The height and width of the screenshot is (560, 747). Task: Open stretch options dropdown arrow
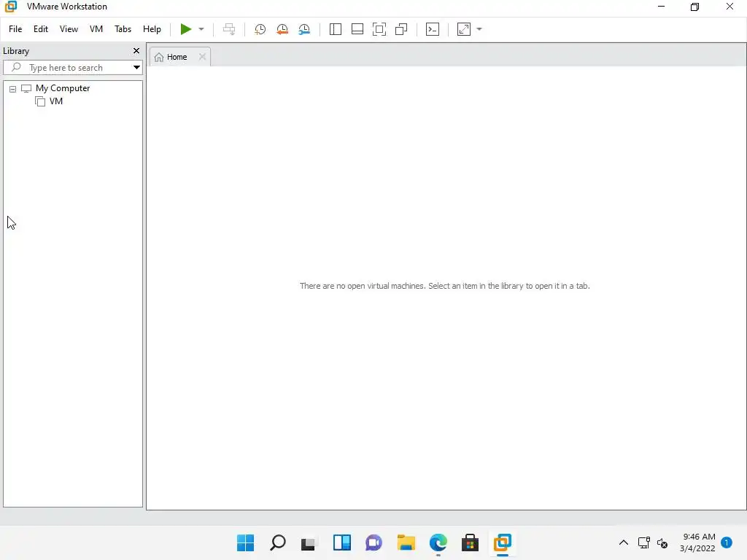point(479,29)
